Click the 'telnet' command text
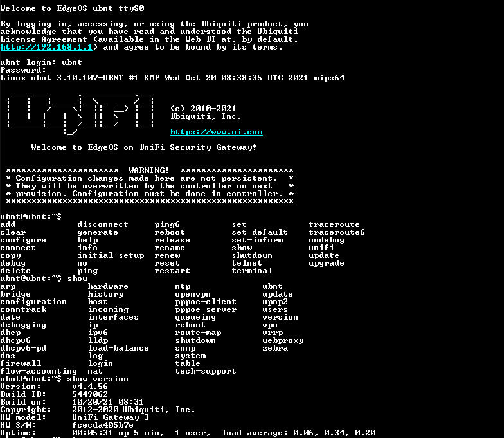Image resolution: width=504 pixels, height=438 pixels. [x=247, y=263]
